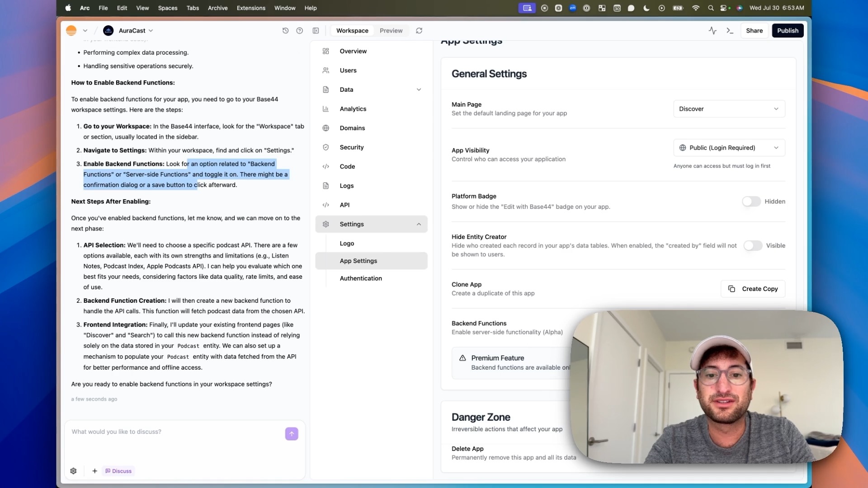
Task: Open macOS Spotlight search icon
Action: click(x=711, y=8)
